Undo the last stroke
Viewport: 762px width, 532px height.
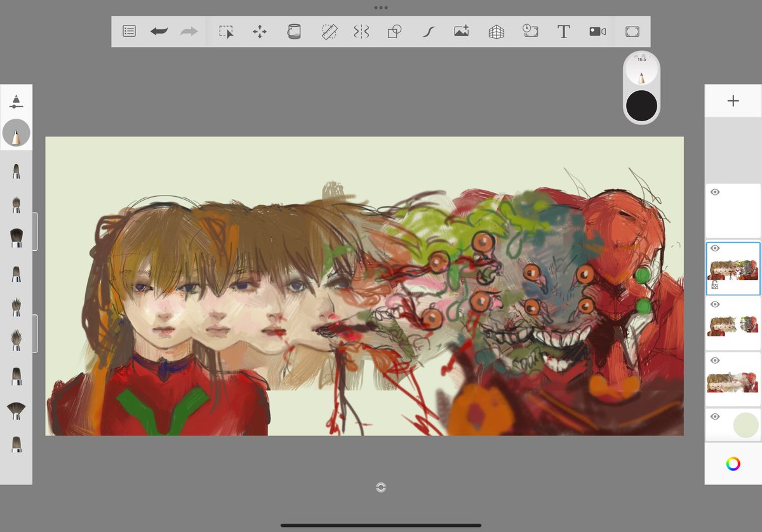(x=159, y=31)
